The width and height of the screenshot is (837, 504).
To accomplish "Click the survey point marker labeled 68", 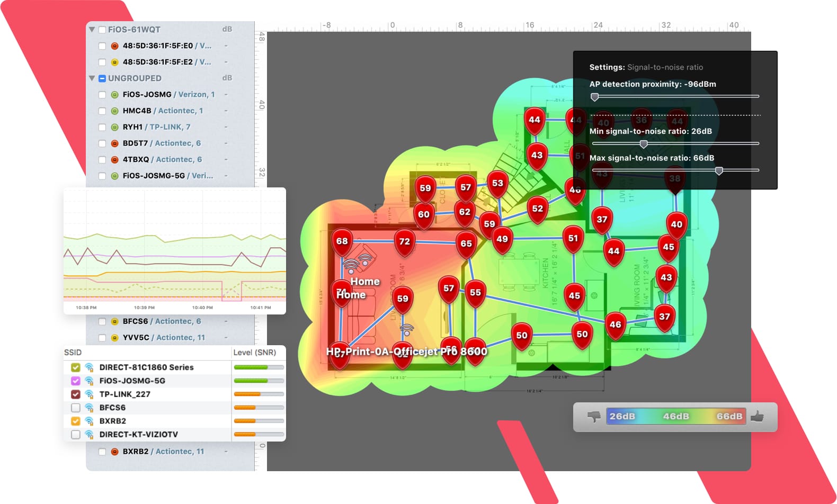I will [x=342, y=241].
